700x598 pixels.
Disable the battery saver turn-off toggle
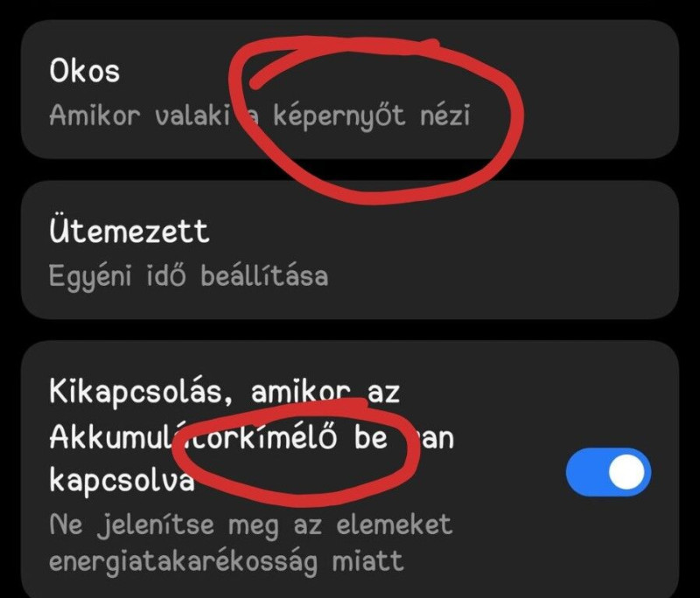608,472
